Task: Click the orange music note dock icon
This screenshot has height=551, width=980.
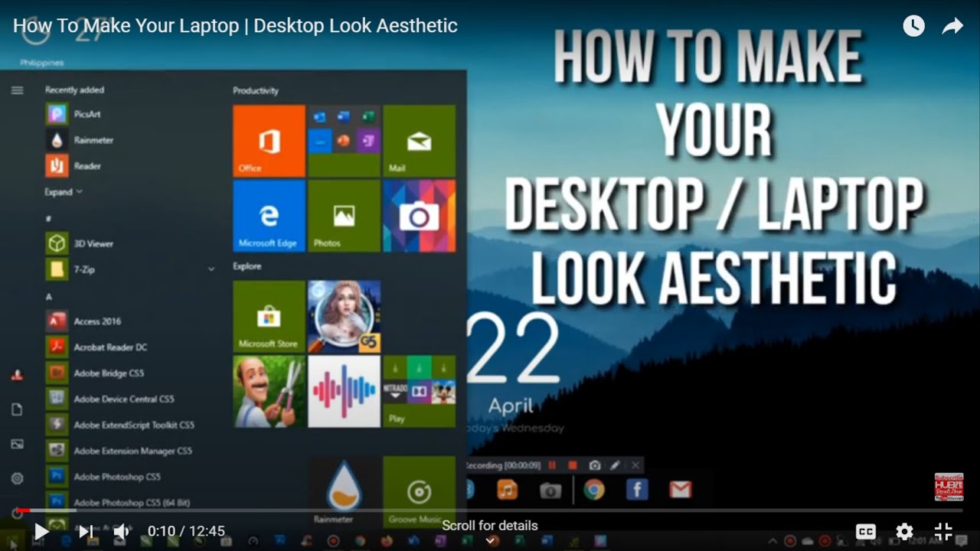Action: [507, 490]
